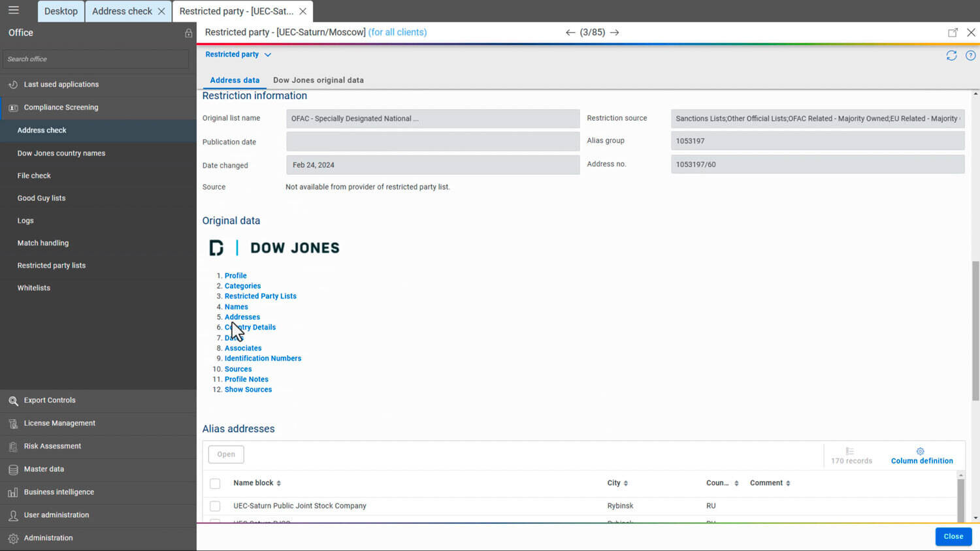Open record in new window icon

click(953, 32)
